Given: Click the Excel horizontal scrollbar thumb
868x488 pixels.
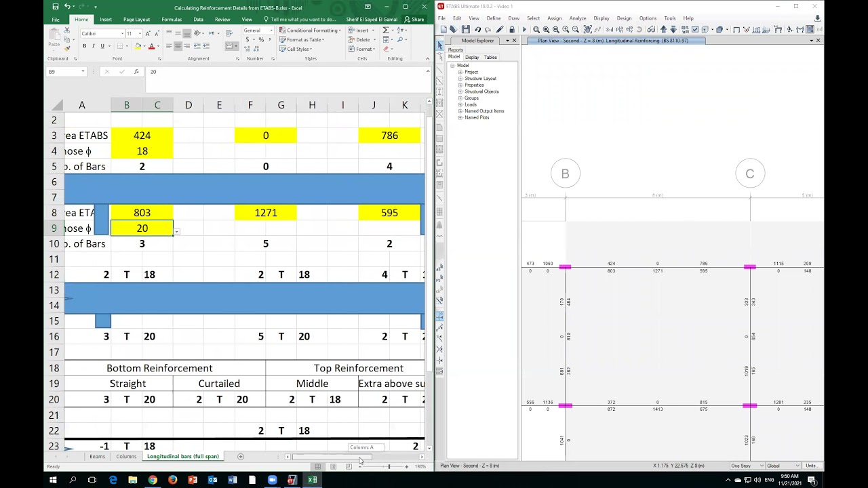Looking at the screenshot, I should pyautogui.click(x=332, y=457).
